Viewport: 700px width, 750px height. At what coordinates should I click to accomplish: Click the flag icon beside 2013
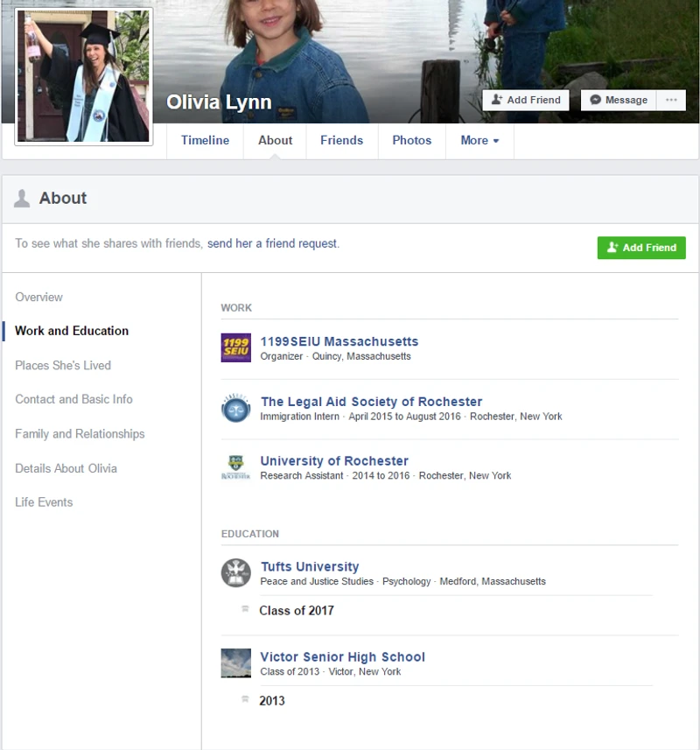(245, 699)
